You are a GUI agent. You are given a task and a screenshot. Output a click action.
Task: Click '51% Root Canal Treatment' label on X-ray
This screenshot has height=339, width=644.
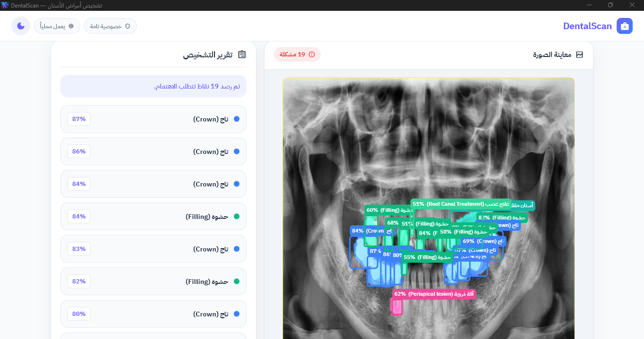point(461,204)
